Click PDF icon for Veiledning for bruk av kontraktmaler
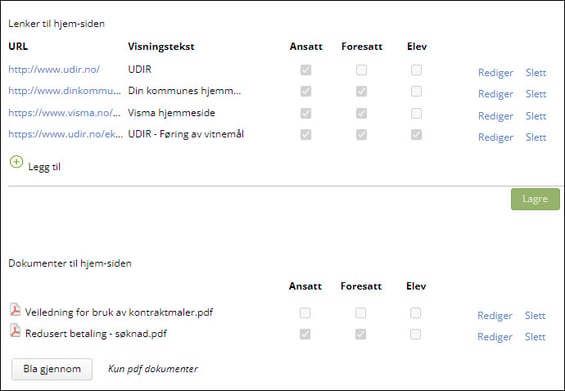This screenshot has height=391, width=565. pyautogui.click(x=15, y=310)
